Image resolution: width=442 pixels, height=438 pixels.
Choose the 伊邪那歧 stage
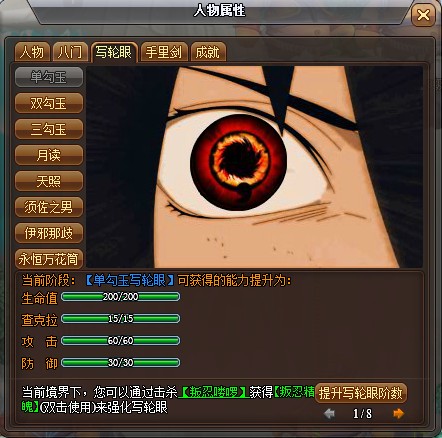point(49,233)
